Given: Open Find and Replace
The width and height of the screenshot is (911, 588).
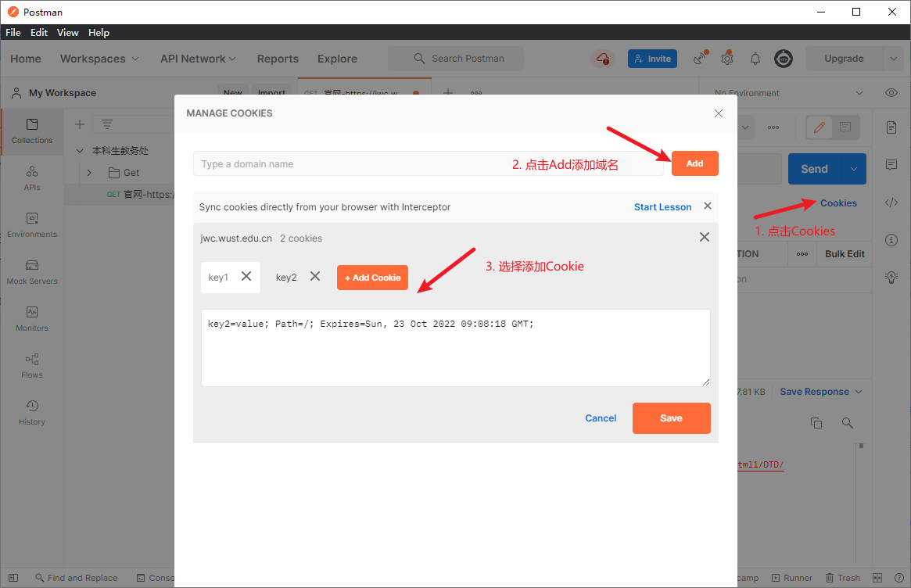Looking at the screenshot, I should pos(77,578).
